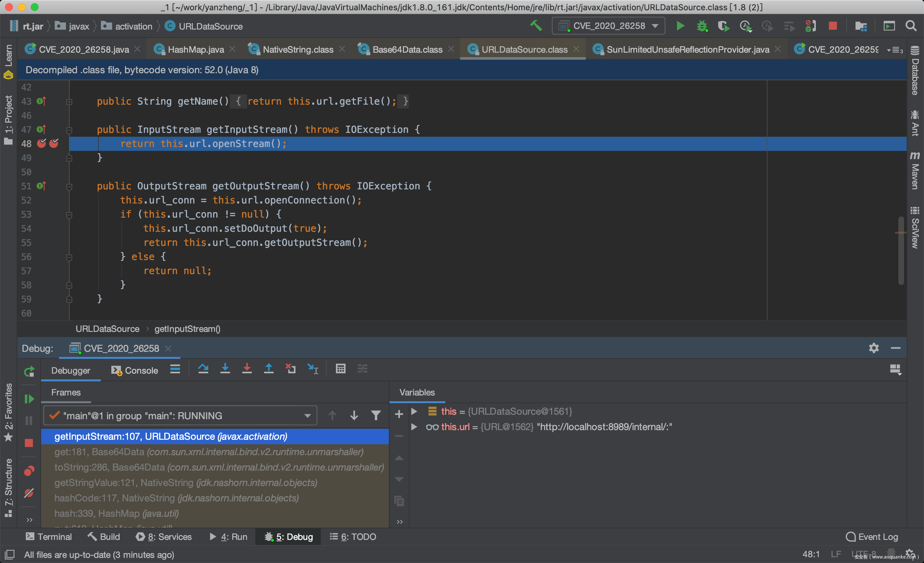Switch to the Base64Data.class editor tab
924x563 pixels.
click(407, 49)
